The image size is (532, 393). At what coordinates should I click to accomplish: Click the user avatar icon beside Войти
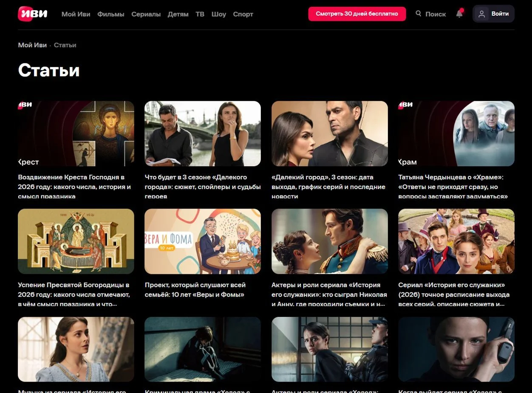point(481,14)
